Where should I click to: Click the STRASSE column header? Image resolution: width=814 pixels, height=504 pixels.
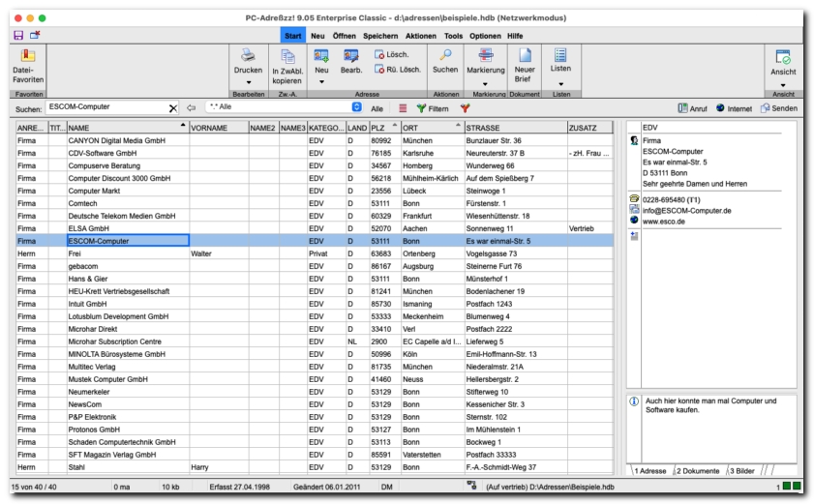pos(516,128)
